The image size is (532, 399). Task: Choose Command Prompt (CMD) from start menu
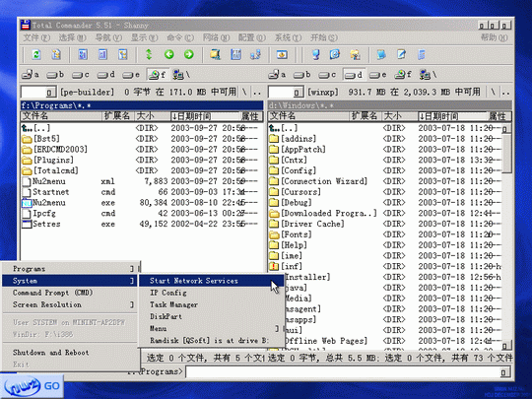tap(70, 293)
